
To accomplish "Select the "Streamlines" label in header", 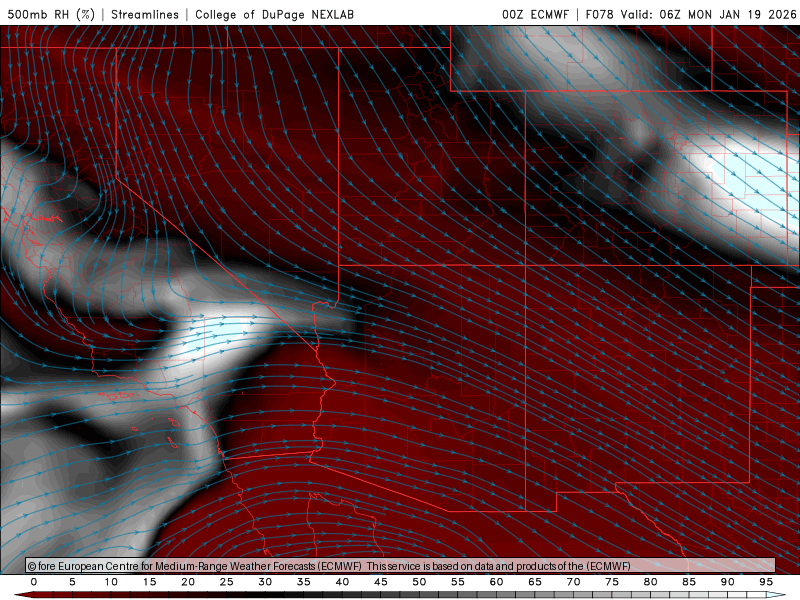I will pos(145,15).
